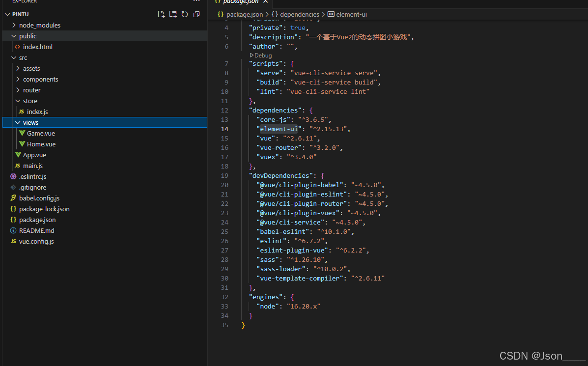Click the info icon beside README.md
This screenshot has width=588, height=366.
click(13, 230)
